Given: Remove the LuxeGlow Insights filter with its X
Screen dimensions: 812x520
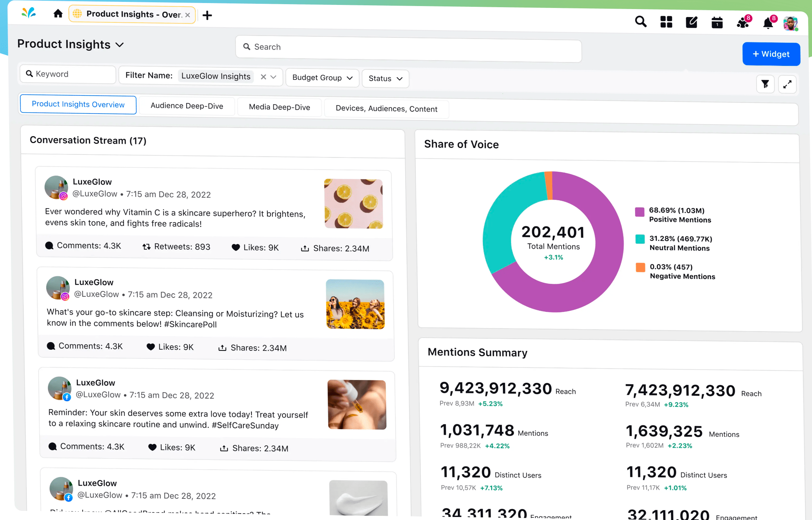Looking at the screenshot, I should [264, 76].
